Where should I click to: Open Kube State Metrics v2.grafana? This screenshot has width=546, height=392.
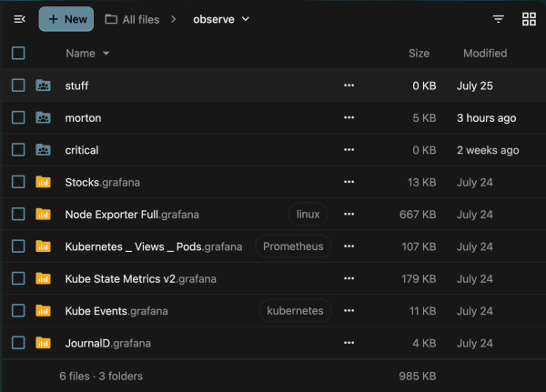[141, 279]
